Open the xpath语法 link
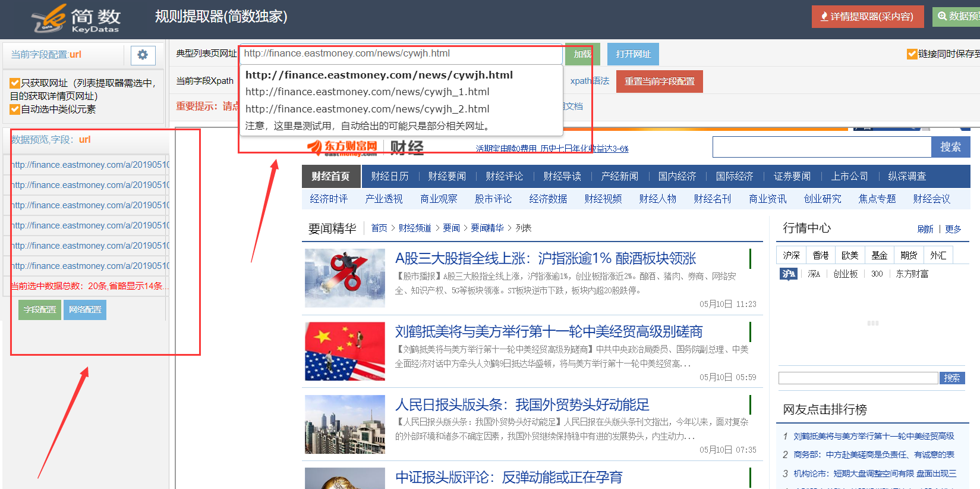This screenshot has width=980, height=489. point(590,81)
